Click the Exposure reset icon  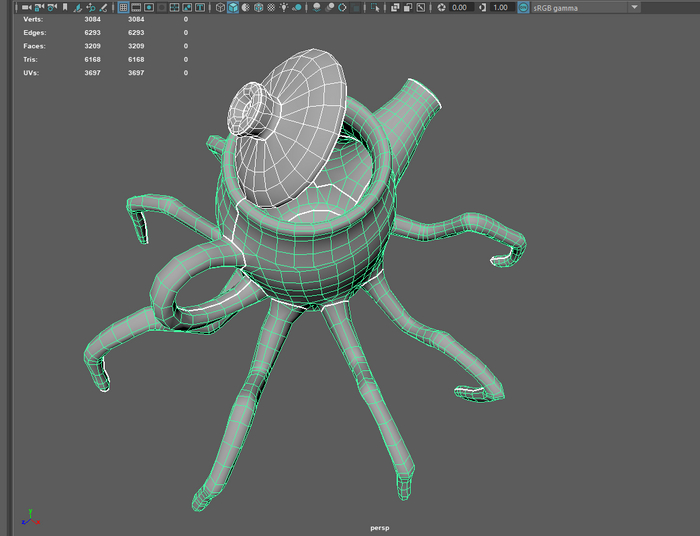[x=441, y=7]
